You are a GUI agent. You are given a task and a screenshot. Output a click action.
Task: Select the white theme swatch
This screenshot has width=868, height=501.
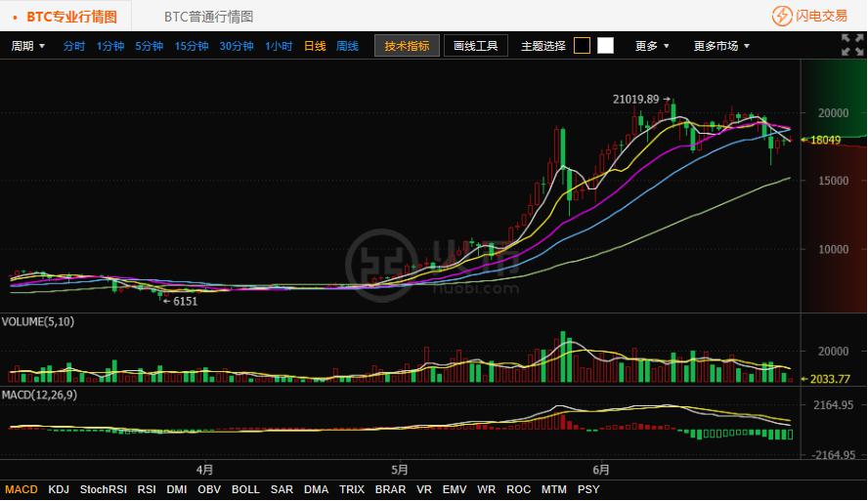pos(606,46)
